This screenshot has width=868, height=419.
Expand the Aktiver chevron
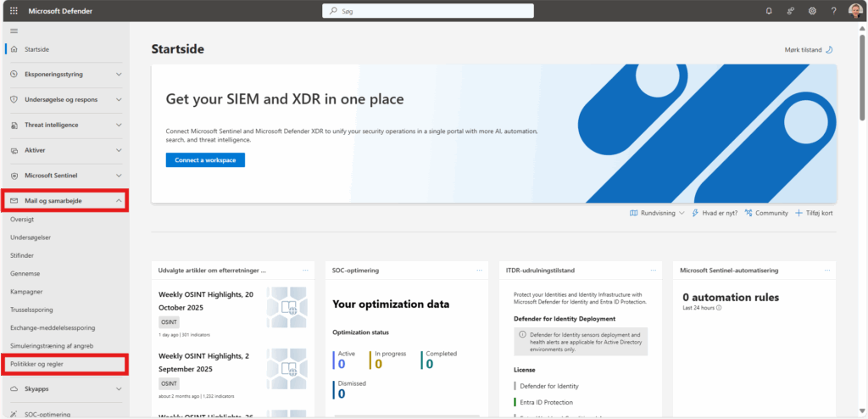coord(119,150)
